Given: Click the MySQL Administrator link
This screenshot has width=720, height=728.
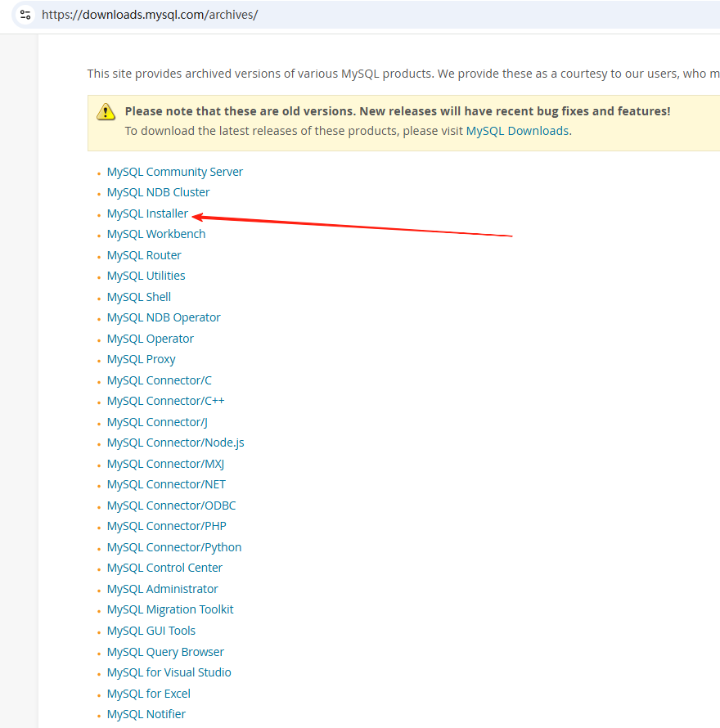Looking at the screenshot, I should [162, 589].
